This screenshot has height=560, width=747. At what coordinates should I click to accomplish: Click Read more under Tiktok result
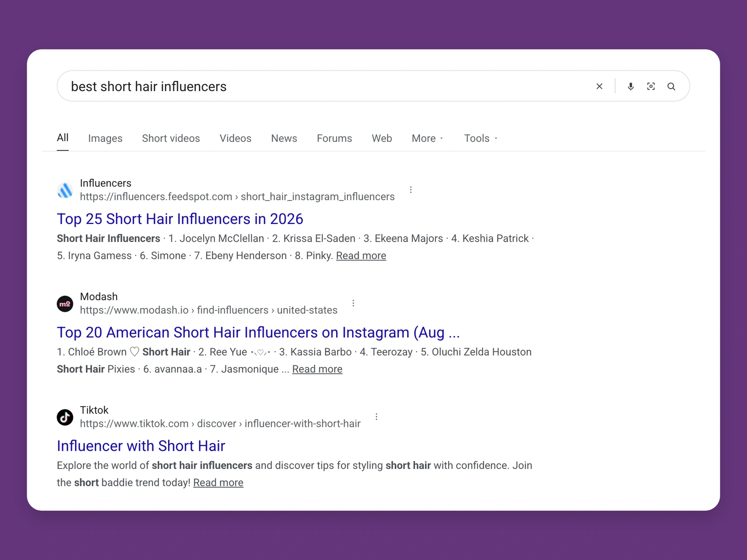[218, 483]
